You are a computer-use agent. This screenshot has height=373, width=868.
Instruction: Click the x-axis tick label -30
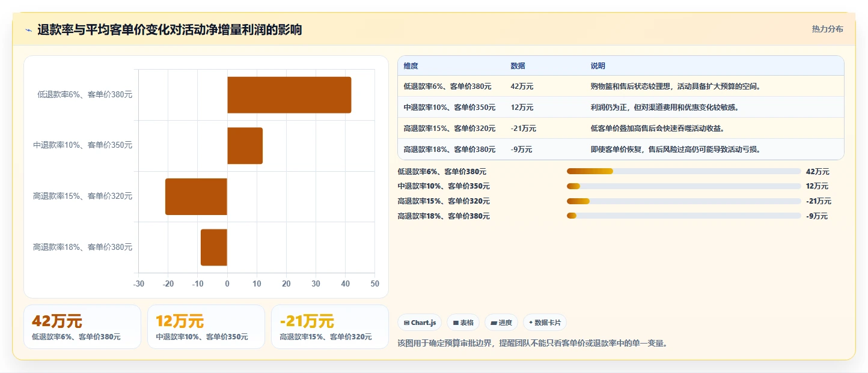138,284
